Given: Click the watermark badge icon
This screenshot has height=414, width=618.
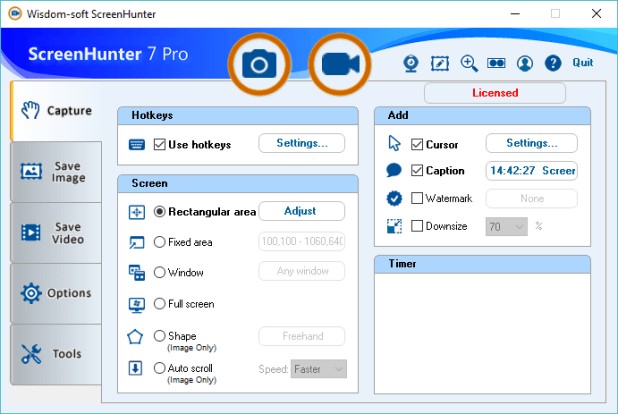Looking at the screenshot, I should coord(394,198).
